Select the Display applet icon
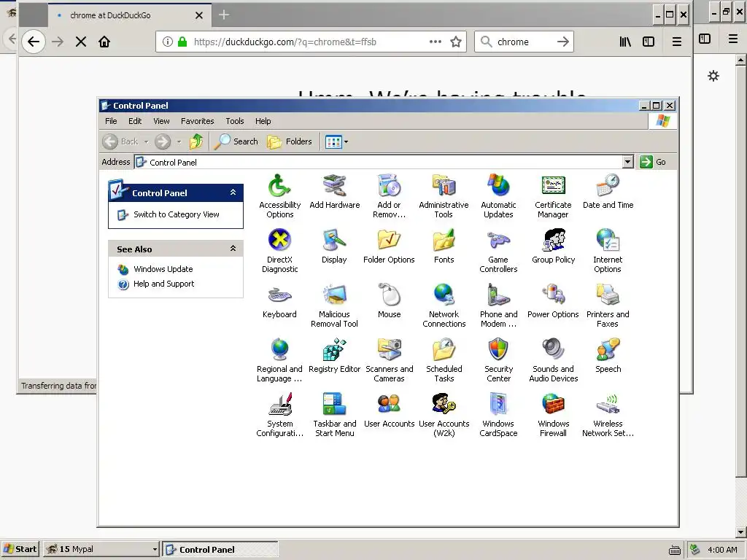 (334, 246)
